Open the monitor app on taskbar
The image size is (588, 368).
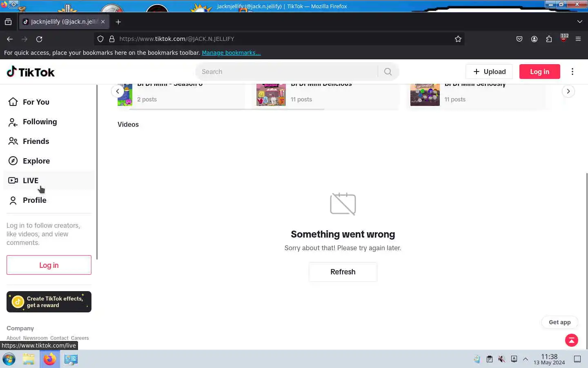click(71, 359)
